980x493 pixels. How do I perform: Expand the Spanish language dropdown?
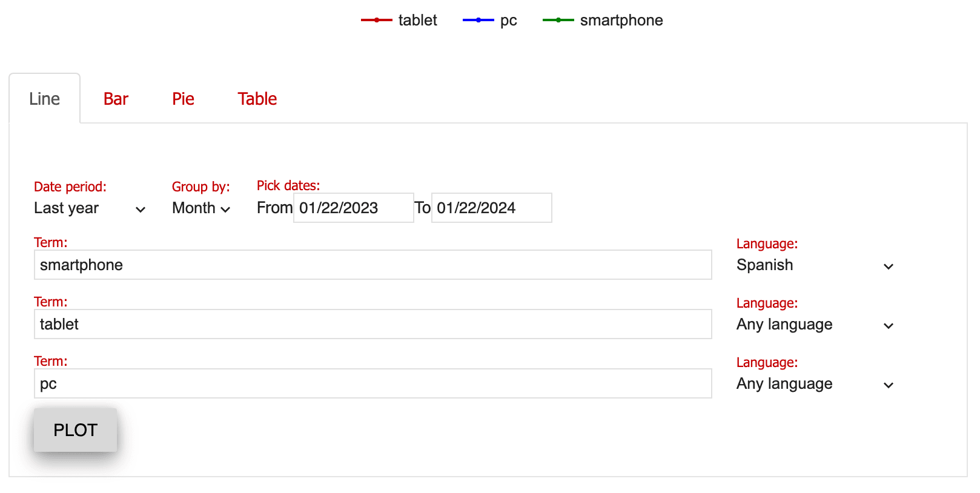pos(815,265)
